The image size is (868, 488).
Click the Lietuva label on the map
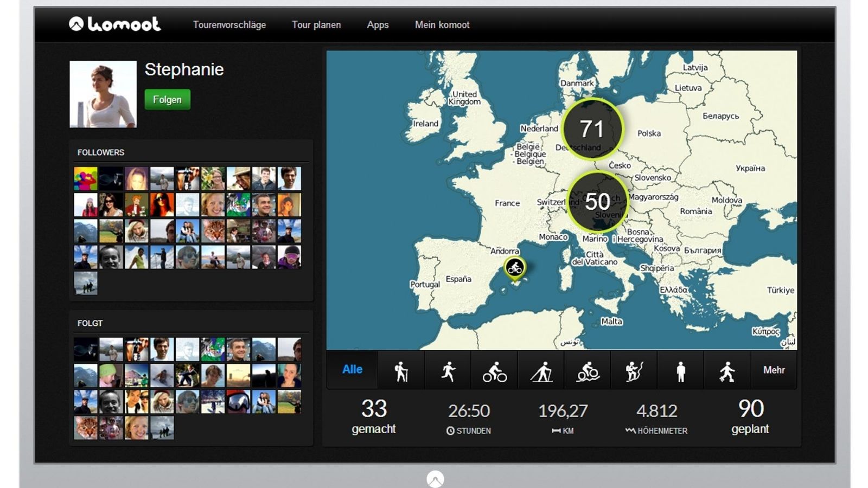[x=688, y=88]
